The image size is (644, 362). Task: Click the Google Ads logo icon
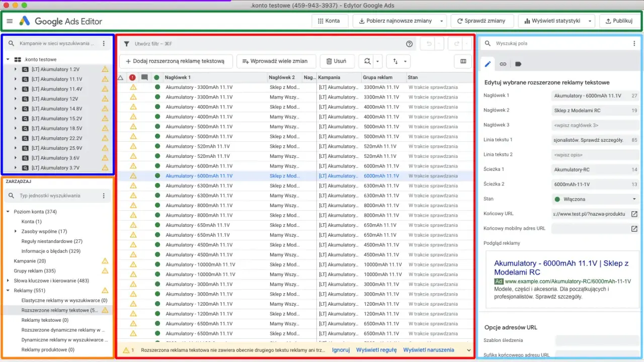25,21
